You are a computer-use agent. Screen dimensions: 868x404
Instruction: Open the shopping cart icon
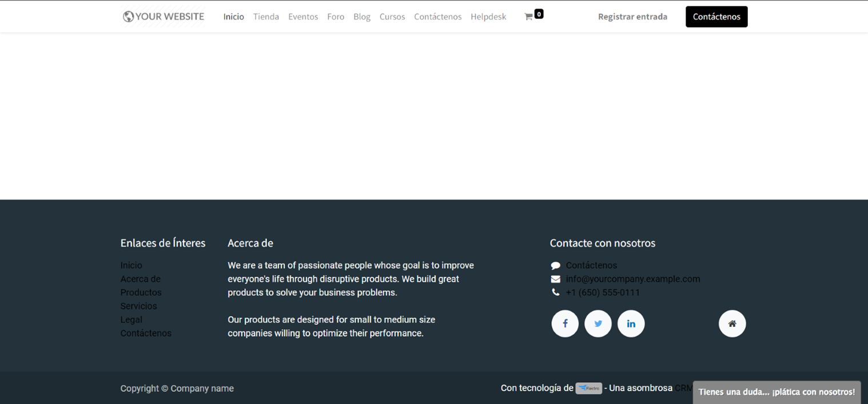point(529,17)
